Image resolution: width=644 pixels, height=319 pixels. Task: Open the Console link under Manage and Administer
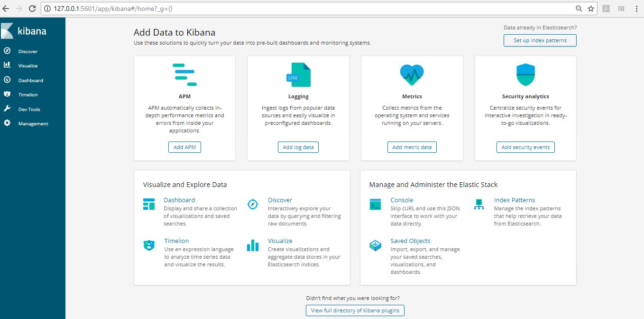pyautogui.click(x=402, y=200)
